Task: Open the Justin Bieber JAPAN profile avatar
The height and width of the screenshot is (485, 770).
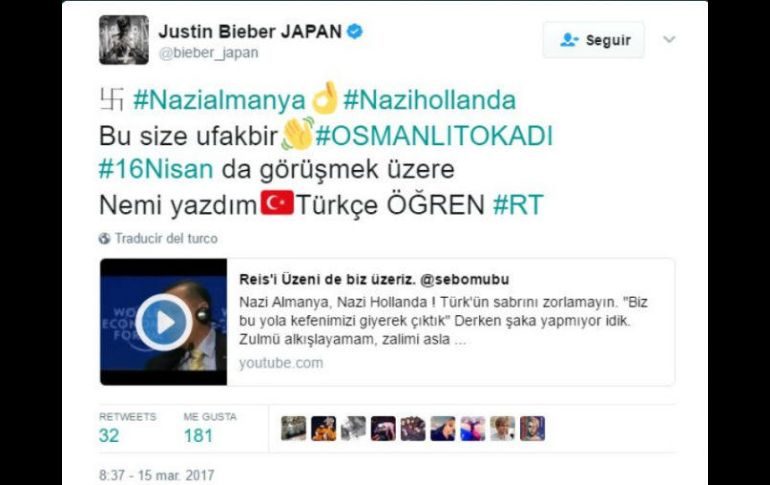Action: tap(124, 40)
